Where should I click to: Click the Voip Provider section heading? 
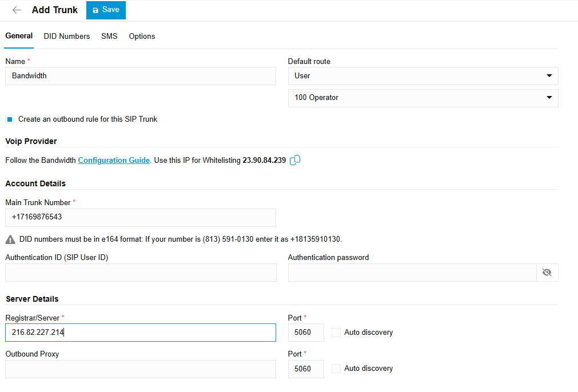point(31,141)
